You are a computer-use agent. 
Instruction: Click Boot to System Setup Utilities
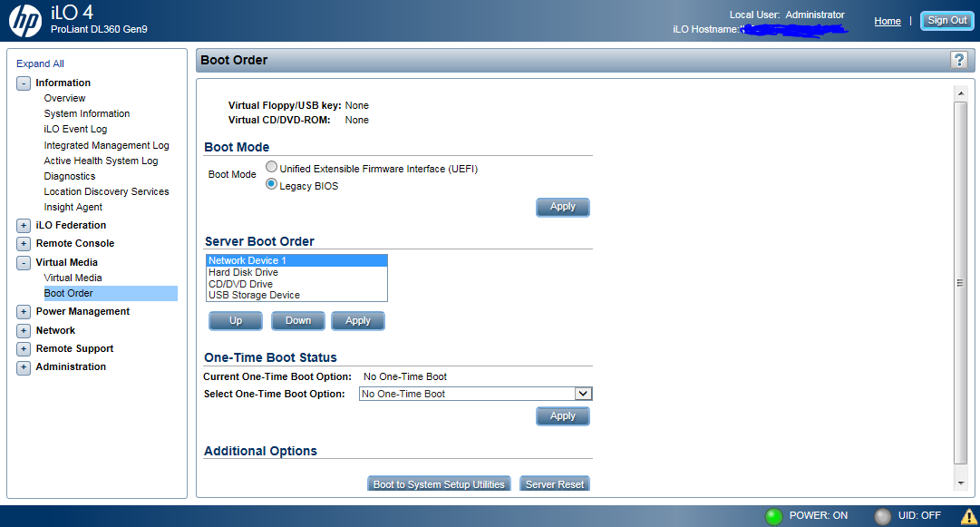pos(439,483)
